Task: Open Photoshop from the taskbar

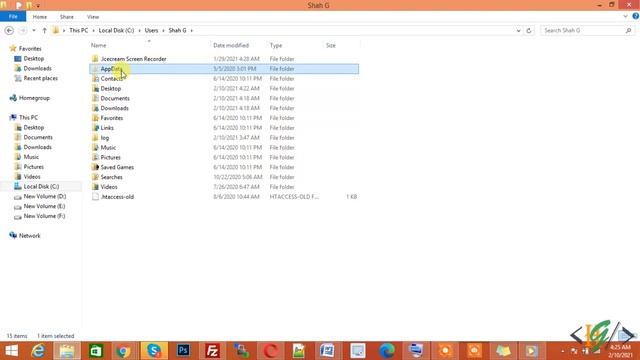Action: [x=183, y=351]
